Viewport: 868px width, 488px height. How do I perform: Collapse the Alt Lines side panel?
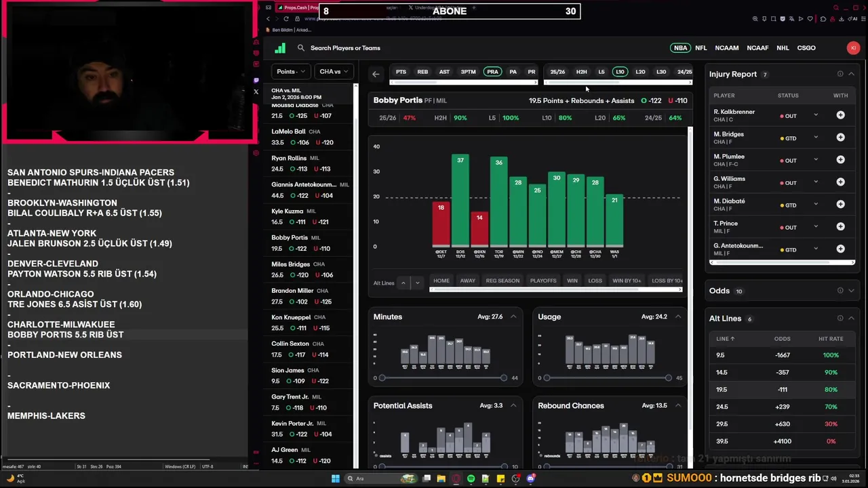(x=851, y=319)
